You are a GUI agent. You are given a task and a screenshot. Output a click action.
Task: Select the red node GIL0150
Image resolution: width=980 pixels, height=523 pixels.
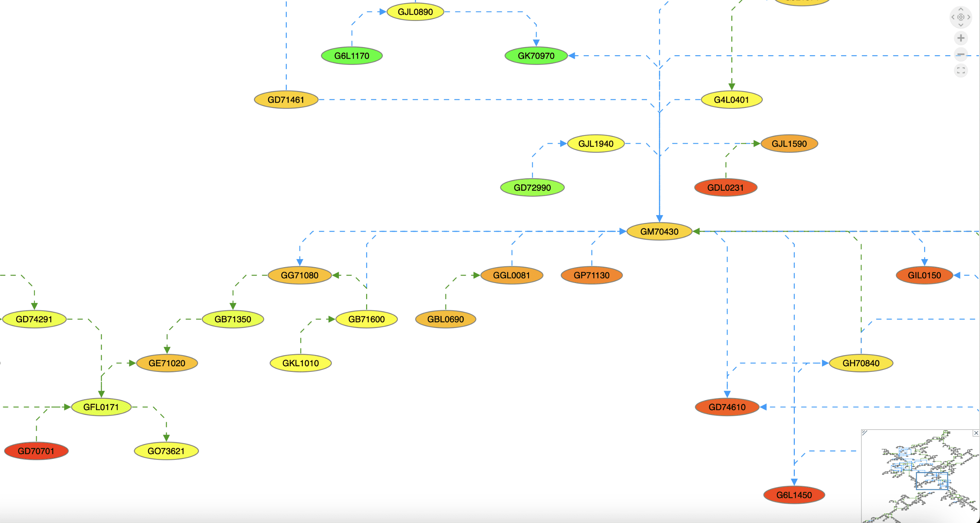tap(924, 275)
